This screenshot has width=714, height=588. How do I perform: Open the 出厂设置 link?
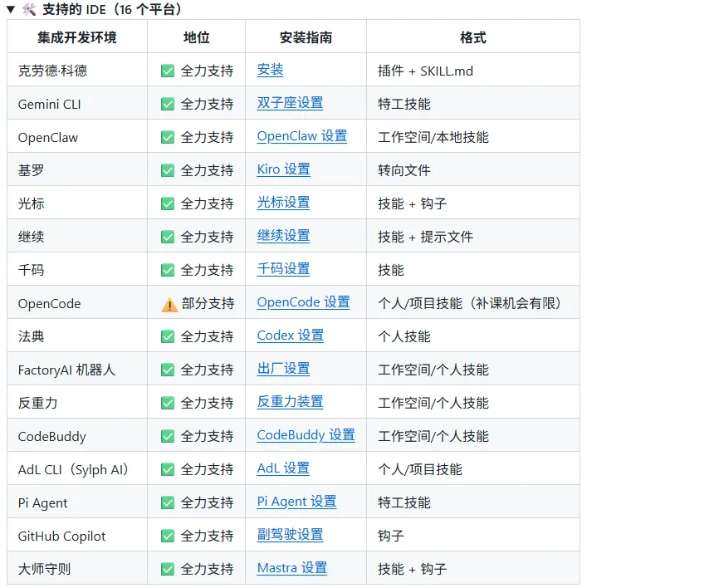point(283,369)
